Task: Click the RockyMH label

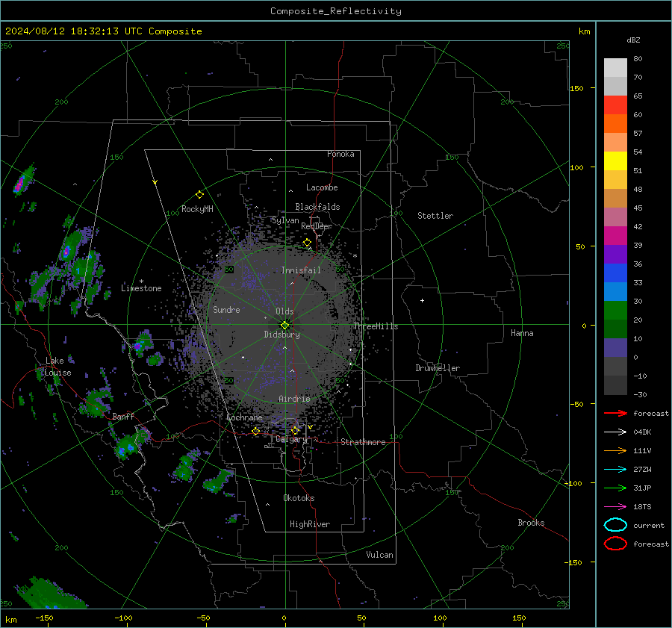Action: click(x=197, y=209)
